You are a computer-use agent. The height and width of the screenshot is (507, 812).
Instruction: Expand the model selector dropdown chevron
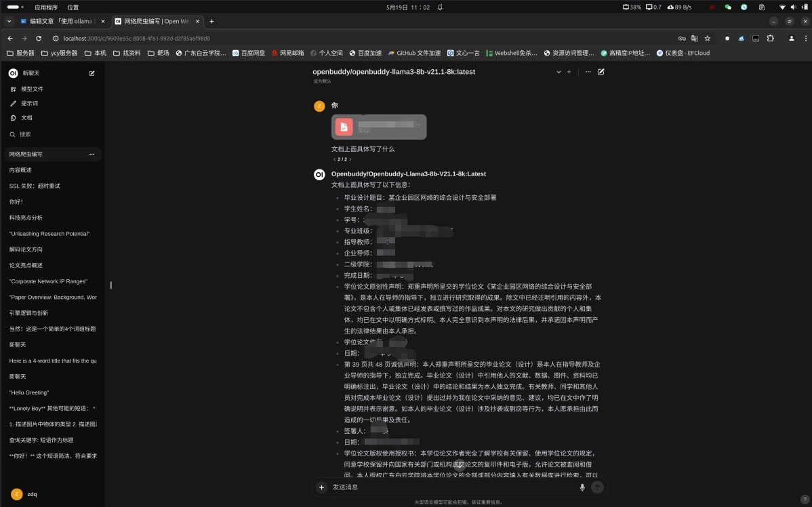point(558,72)
